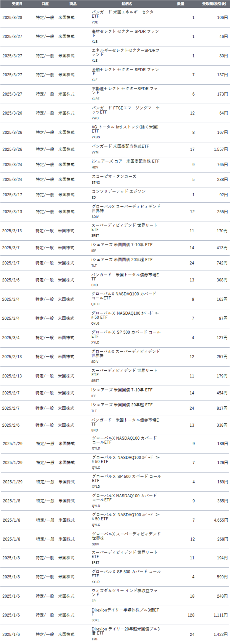Select quantity 128 in SOXL row

(191, 615)
